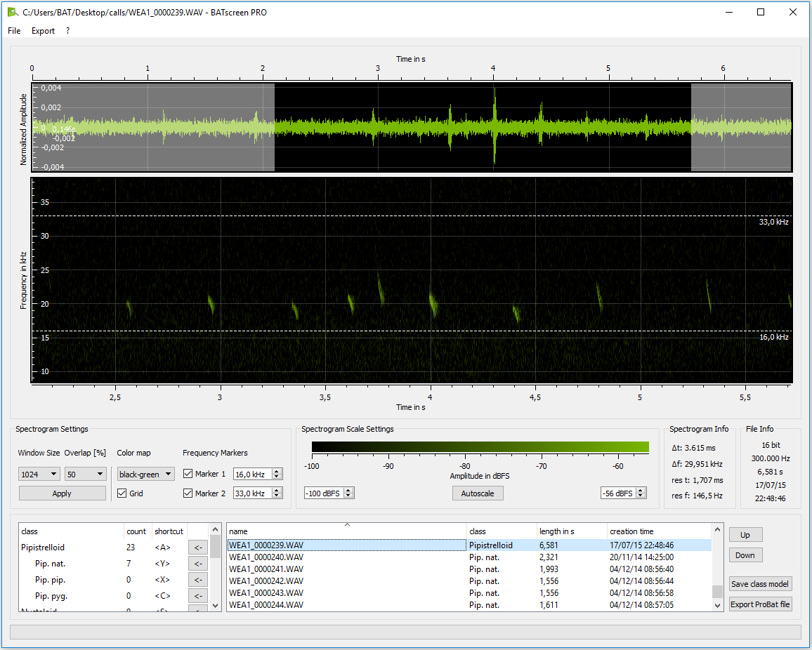This screenshot has height=650, width=812.
Task: Raise the -56 dBFS maximum with up arrow
Action: point(641,491)
